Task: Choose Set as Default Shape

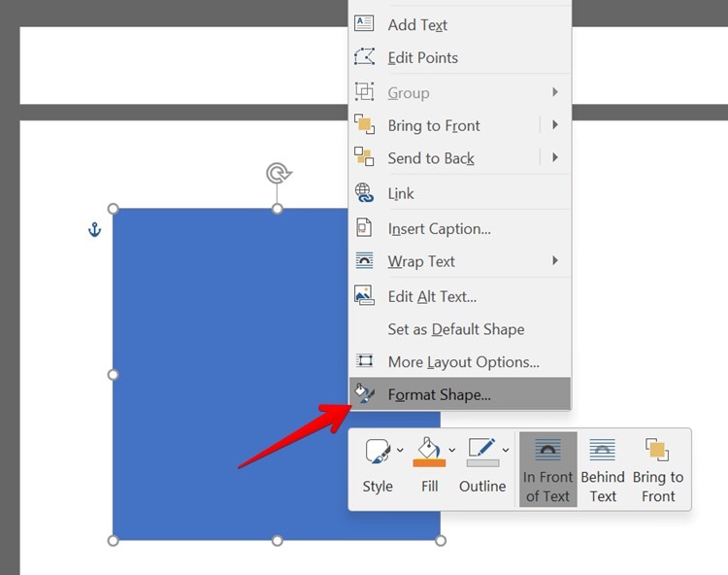Action: click(460, 329)
